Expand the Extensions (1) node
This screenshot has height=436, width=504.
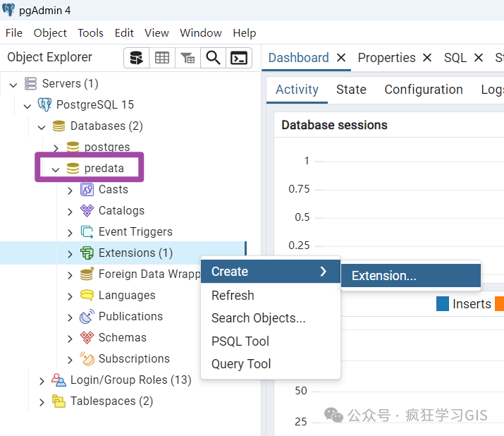[70, 254]
